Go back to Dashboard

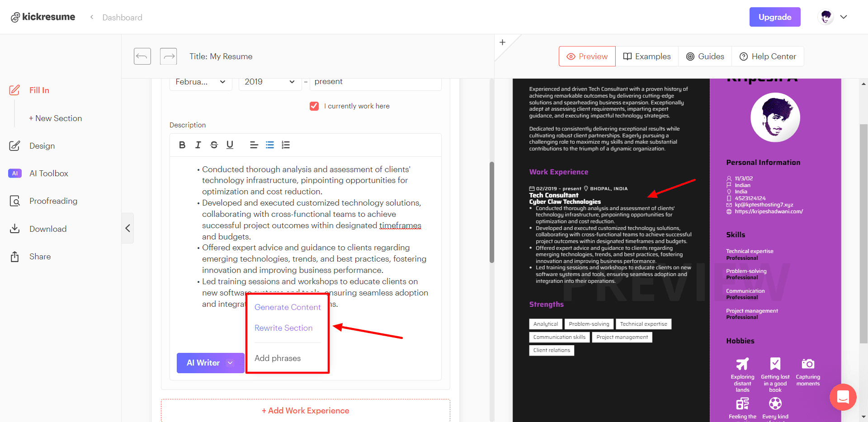click(122, 17)
